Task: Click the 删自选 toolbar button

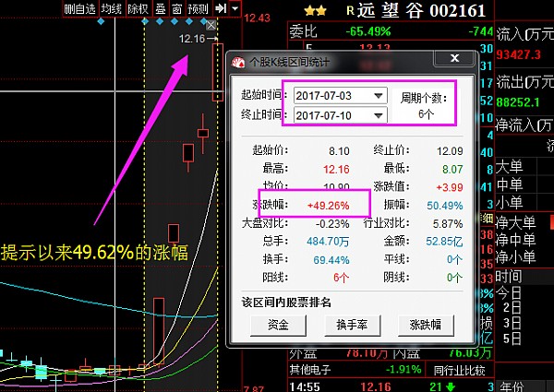Action: click(x=79, y=8)
